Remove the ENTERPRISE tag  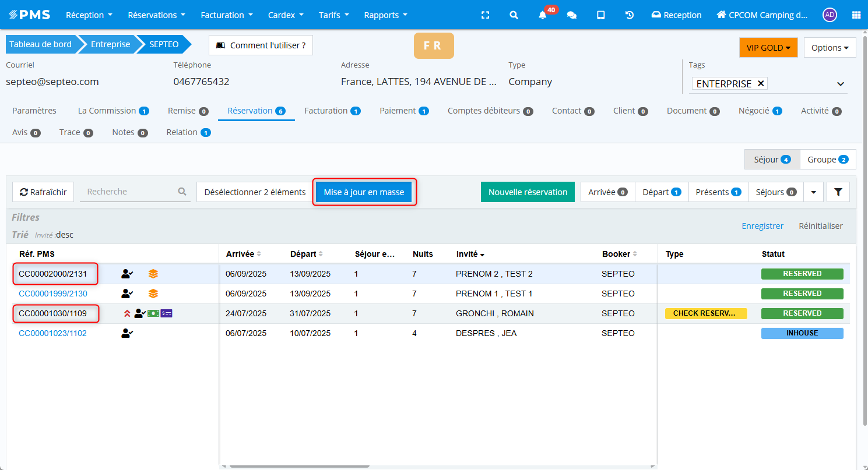point(761,83)
